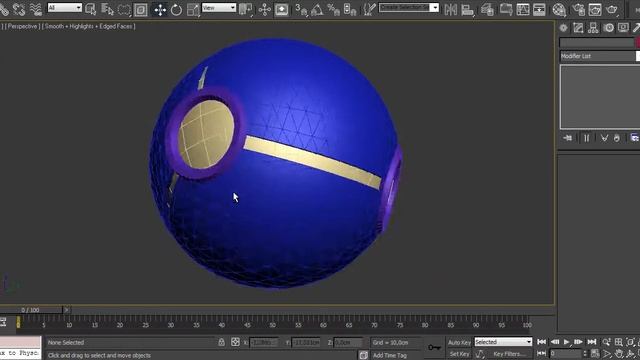Select the Unlink Selection tool
The width and height of the screenshot is (640, 360).
click(19, 9)
